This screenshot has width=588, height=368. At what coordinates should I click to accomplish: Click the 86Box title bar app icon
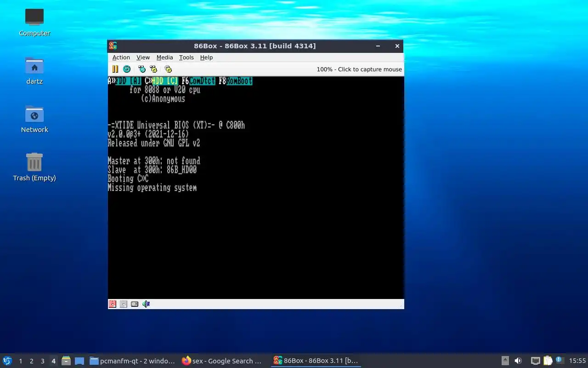[x=113, y=46]
